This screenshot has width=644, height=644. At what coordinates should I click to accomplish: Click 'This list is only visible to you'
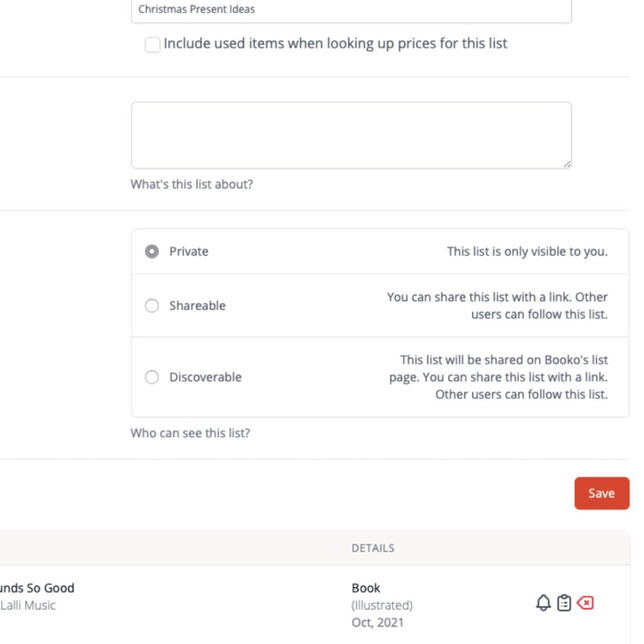pos(527,251)
